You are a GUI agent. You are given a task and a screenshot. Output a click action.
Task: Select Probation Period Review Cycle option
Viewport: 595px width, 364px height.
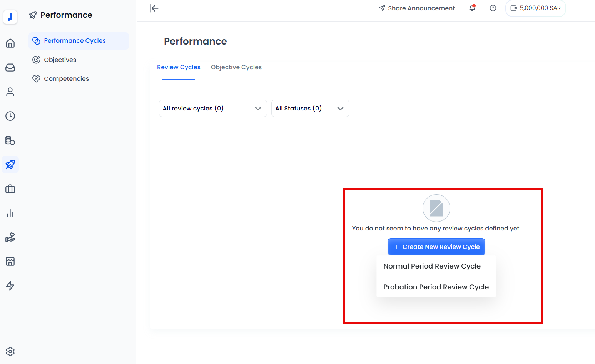(436, 287)
